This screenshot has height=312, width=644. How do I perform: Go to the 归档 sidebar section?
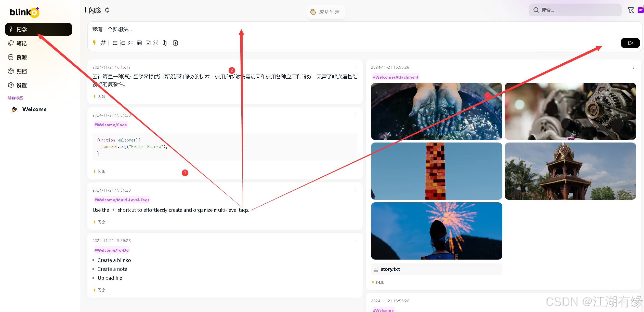[x=21, y=71]
